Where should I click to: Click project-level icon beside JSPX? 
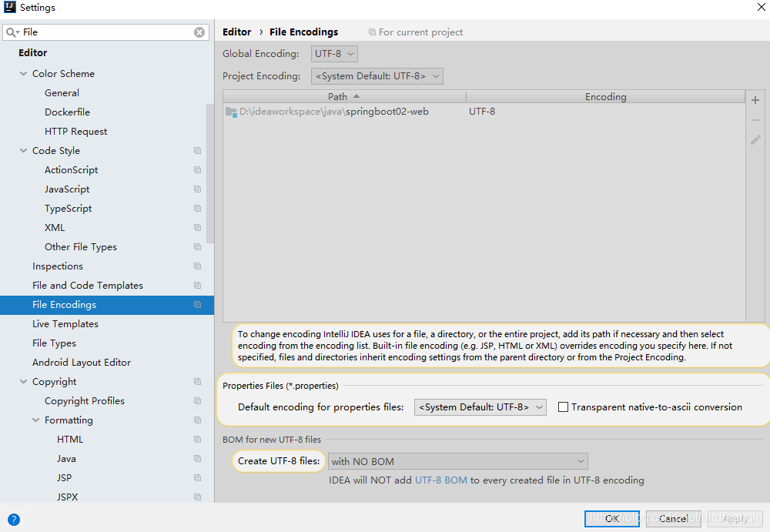(197, 497)
